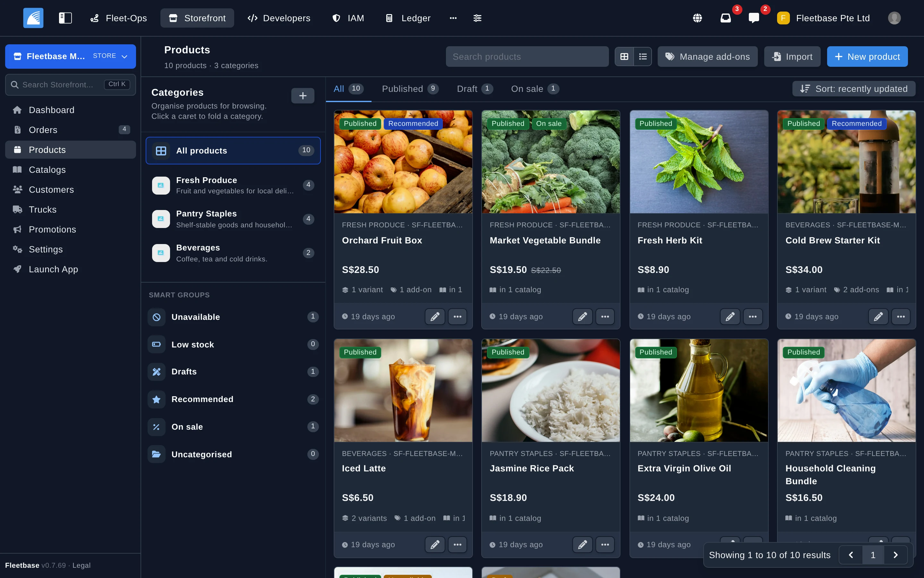Click Manage add-ons button
The width and height of the screenshot is (924, 578).
coord(707,57)
